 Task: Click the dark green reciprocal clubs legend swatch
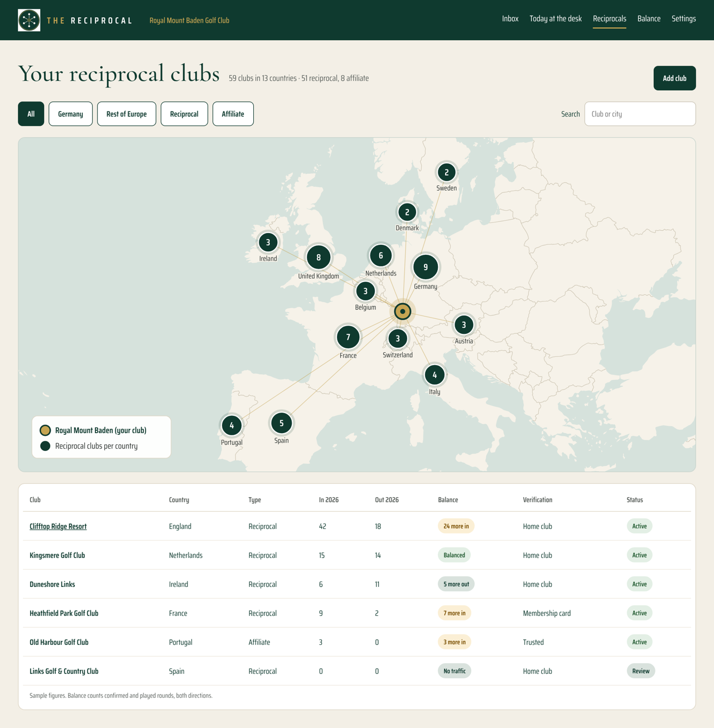[45, 446]
